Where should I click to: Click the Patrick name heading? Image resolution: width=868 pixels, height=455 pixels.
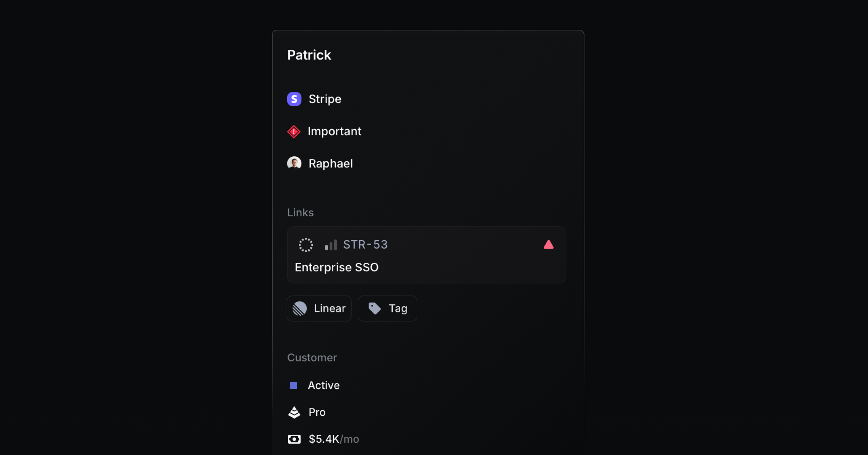point(309,55)
